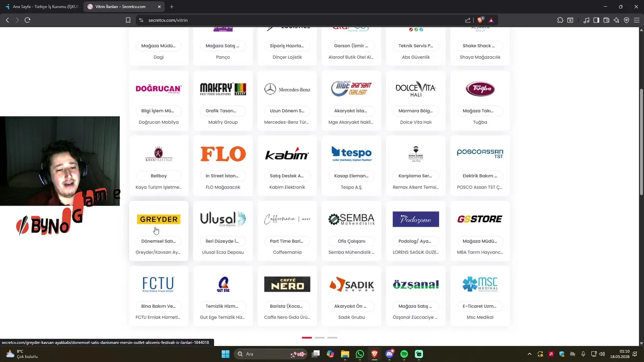Screen dimensions: 644x362
Task: Open Barista (Koca... job at Caffe Nero
Action: click(x=287, y=306)
